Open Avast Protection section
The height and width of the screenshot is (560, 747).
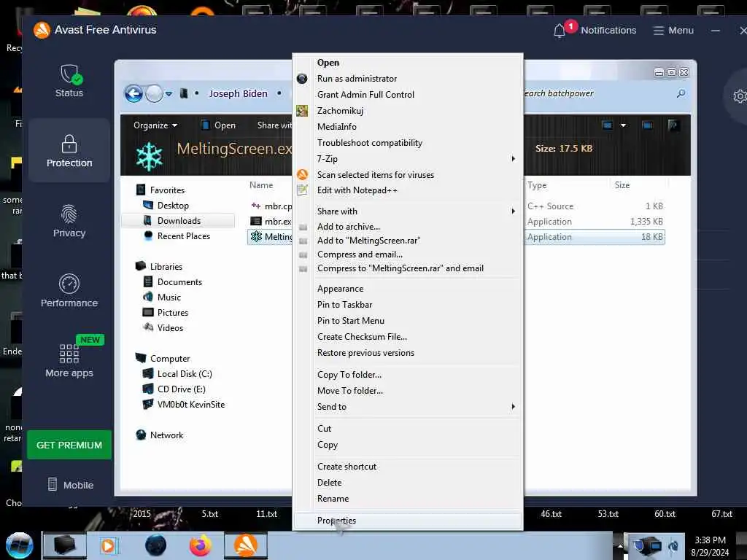[x=69, y=150]
